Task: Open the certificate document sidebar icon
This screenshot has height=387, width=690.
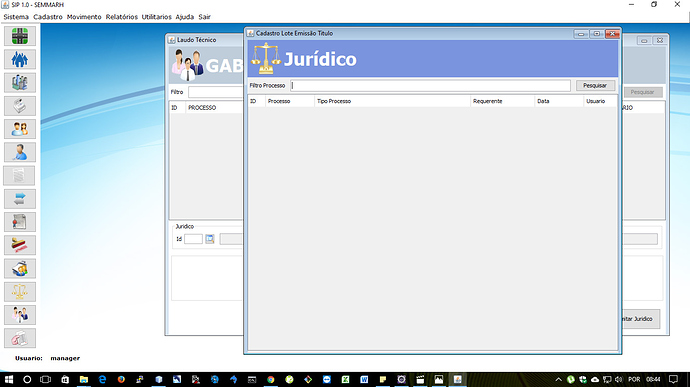Action: click(x=20, y=222)
